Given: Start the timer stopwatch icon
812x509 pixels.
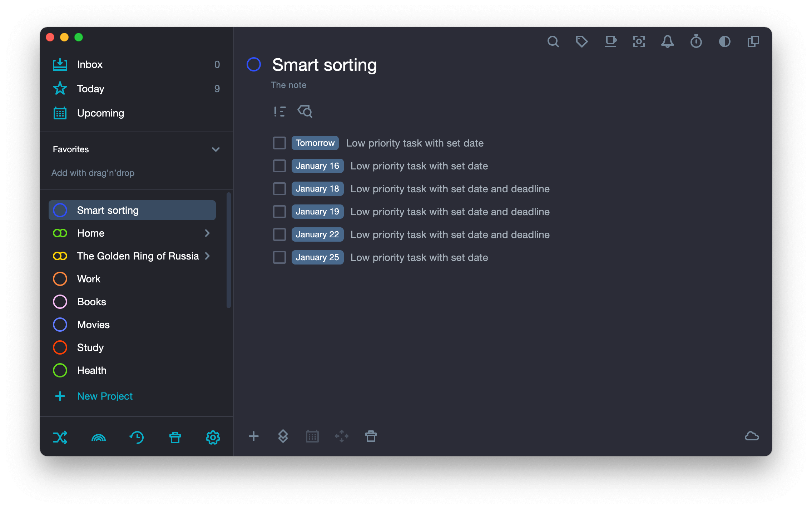Looking at the screenshot, I should [x=696, y=41].
